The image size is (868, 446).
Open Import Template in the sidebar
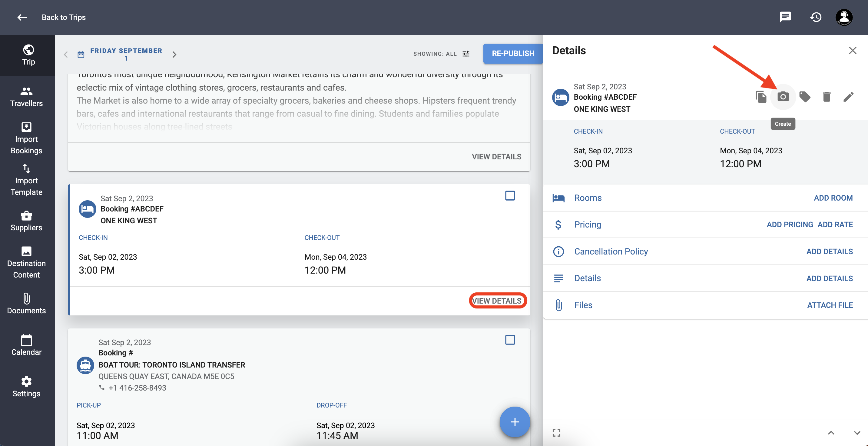(26, 180)
